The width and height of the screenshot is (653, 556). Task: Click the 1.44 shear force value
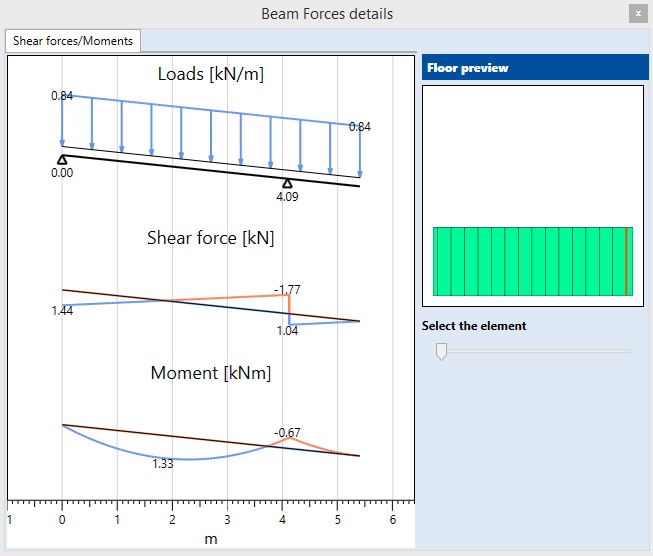62,311
